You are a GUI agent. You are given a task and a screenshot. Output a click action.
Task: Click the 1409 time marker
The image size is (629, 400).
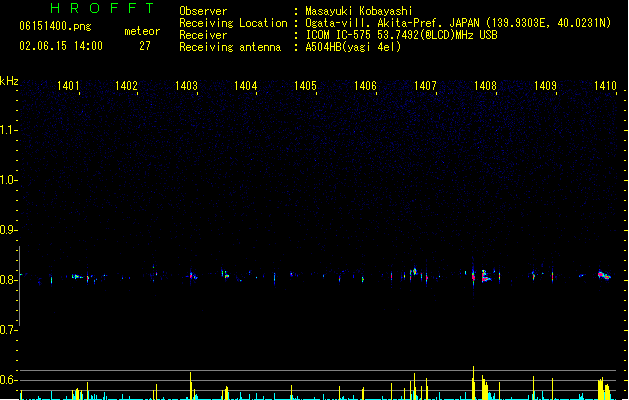click(x=546, y=86)
